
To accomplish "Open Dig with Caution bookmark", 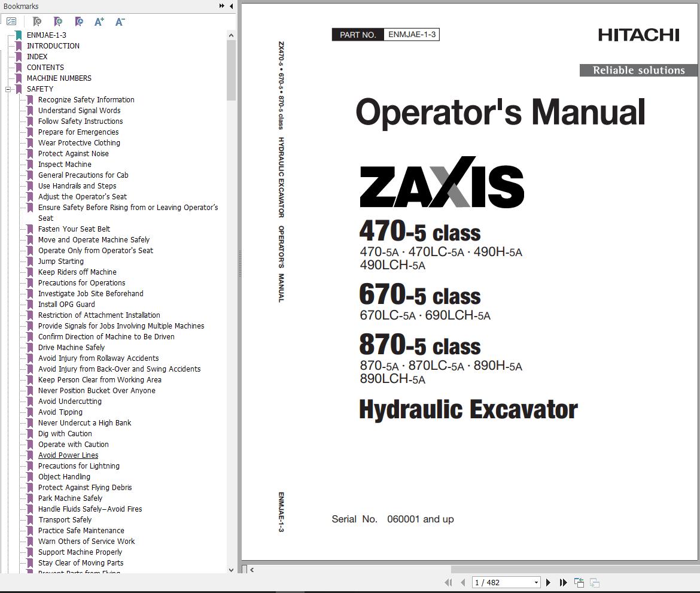I will (65, 434).
